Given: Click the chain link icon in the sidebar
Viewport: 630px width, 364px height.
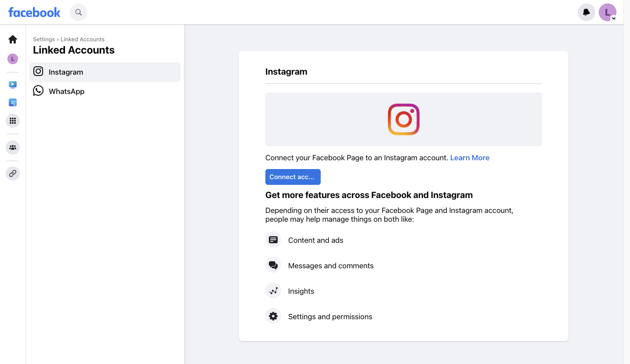Looking at the screenshot, I should [x=13, y=173].
